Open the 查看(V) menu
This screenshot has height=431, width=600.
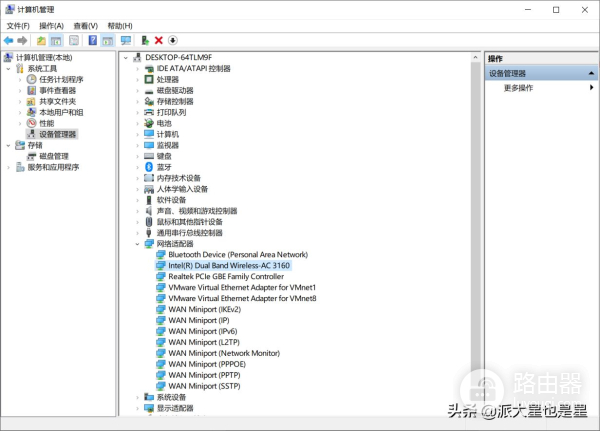coord(85,26)
